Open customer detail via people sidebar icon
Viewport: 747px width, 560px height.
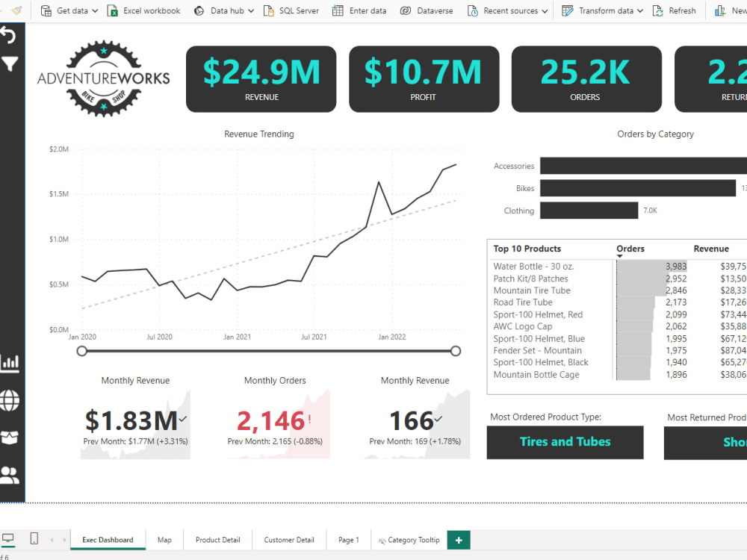coord(10,475)
